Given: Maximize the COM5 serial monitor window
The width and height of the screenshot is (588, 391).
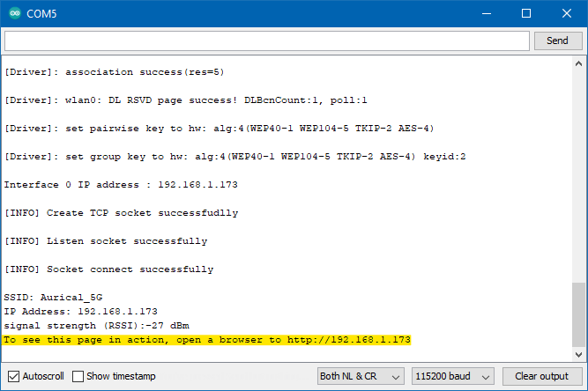Looking at the screenshot, I should click(x=526, y=14).
